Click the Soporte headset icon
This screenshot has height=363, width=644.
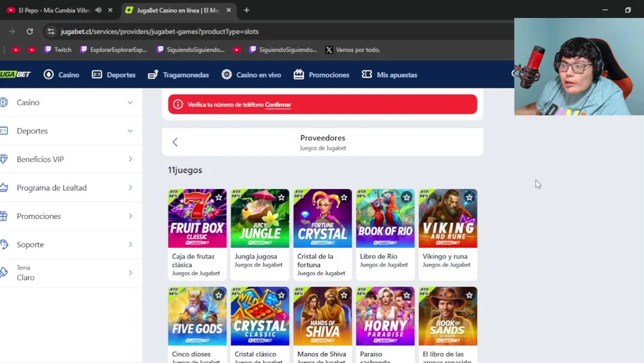pyautogui.click(x=4, y=245)
